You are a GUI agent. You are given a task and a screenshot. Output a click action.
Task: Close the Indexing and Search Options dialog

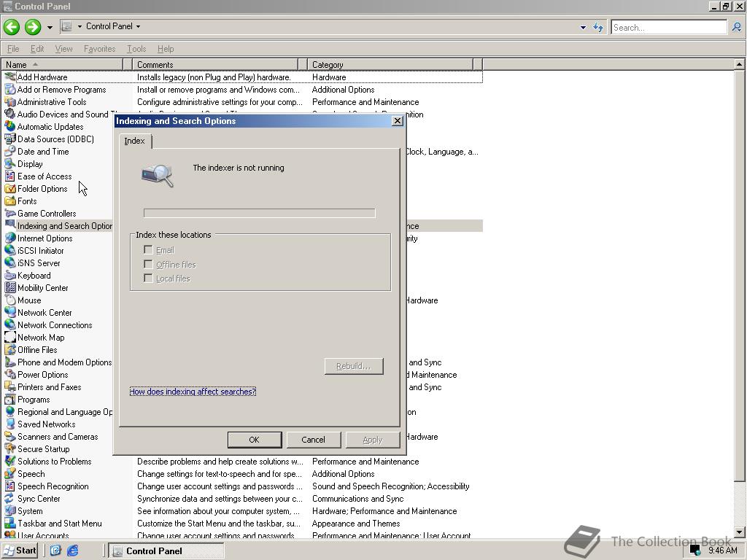[397, 121]
